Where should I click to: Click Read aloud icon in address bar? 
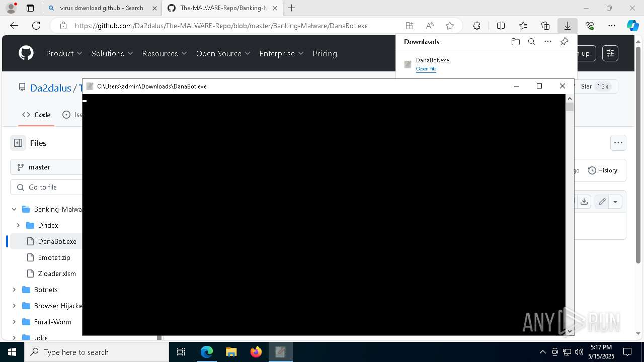click(430, 26)
